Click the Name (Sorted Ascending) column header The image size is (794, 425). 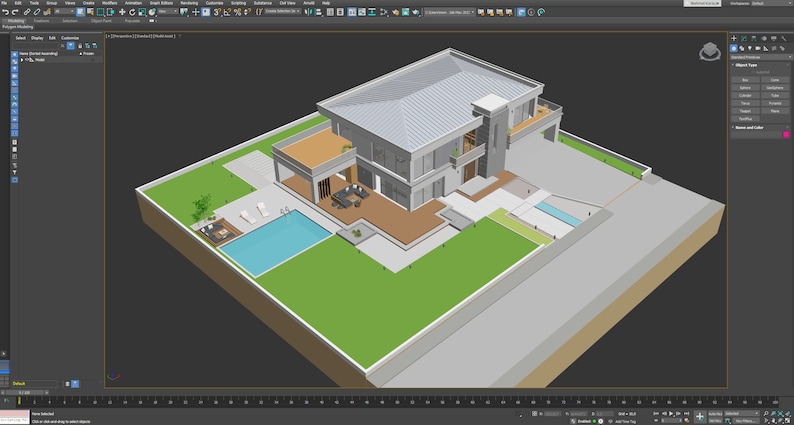click(38, 53)
